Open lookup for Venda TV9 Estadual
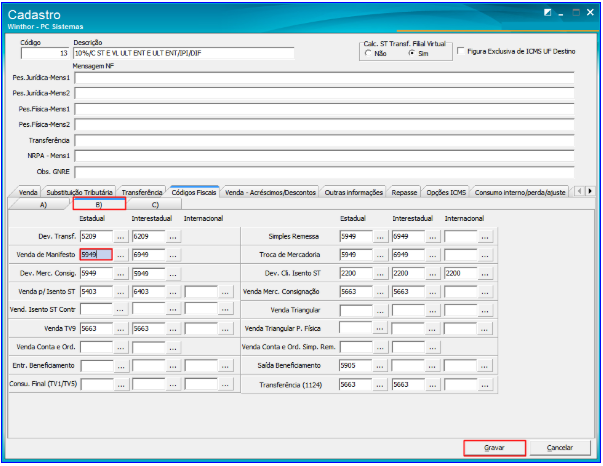 click(121, 329)
